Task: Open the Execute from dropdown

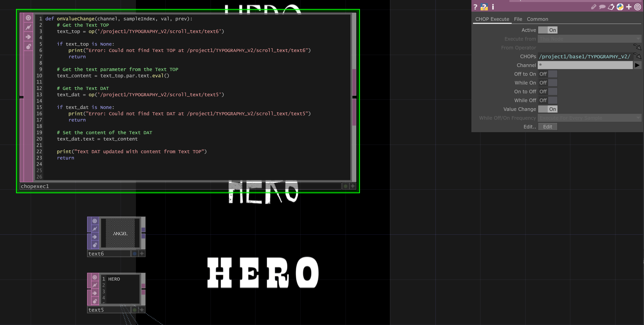Action: tap(589, 39)
